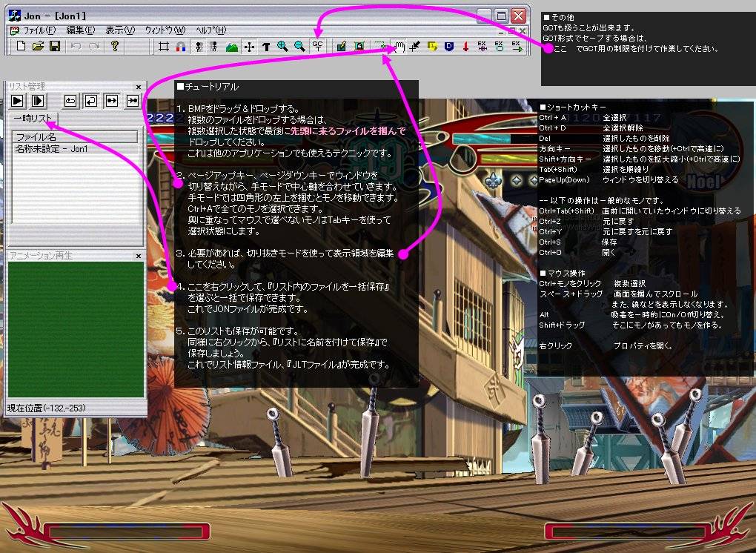
Task: Select the 一時リスト tab
Action: point(33,118)
